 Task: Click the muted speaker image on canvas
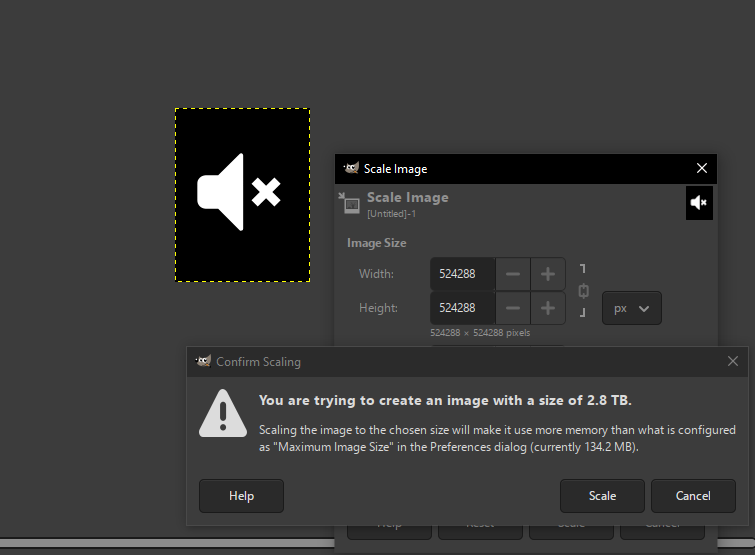242,195
